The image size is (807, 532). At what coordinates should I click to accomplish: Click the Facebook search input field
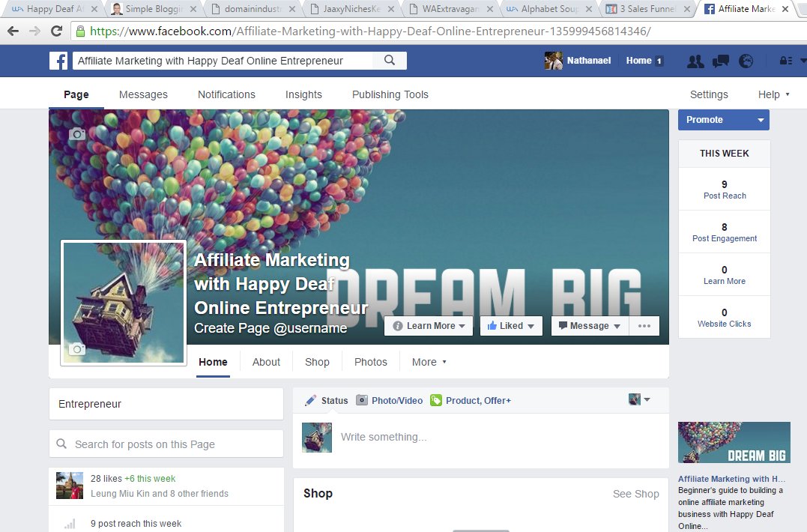(223, 61)
